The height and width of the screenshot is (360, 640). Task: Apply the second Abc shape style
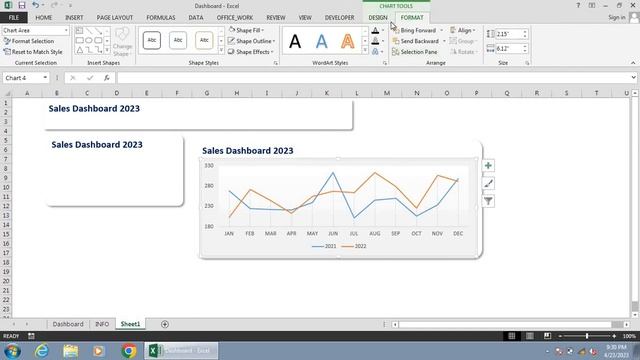[x=178, y=40]
